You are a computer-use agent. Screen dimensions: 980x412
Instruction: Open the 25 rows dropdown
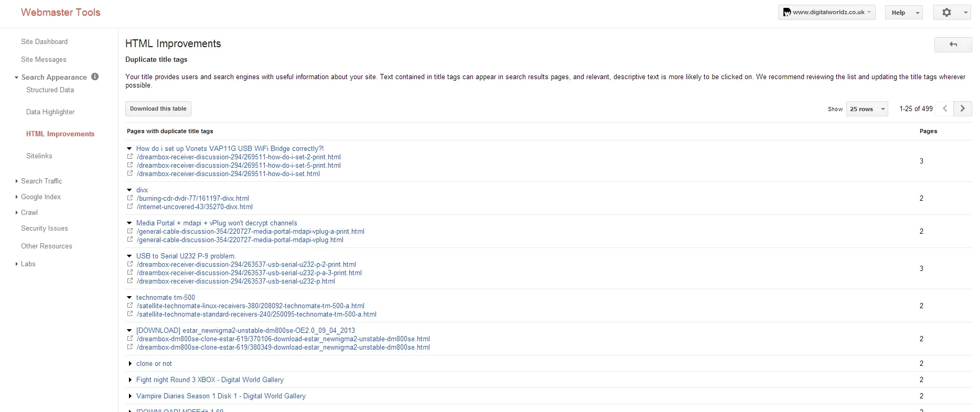[x=867, y=109]
